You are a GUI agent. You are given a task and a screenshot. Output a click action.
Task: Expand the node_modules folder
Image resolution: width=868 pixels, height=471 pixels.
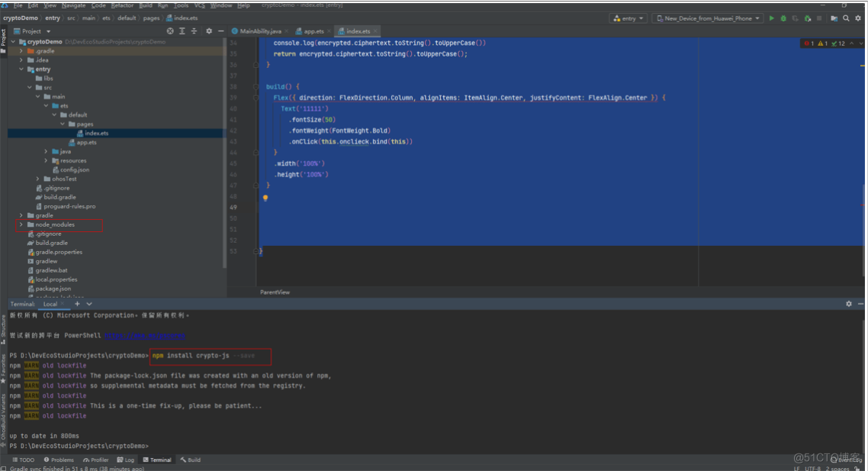click(x=21, y=225)
